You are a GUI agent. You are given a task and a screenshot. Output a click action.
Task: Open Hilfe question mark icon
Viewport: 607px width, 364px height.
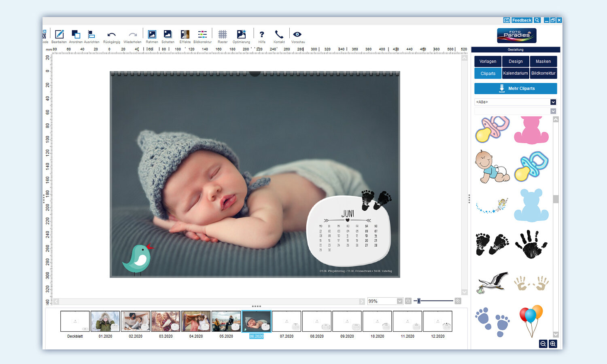point(262,35)
